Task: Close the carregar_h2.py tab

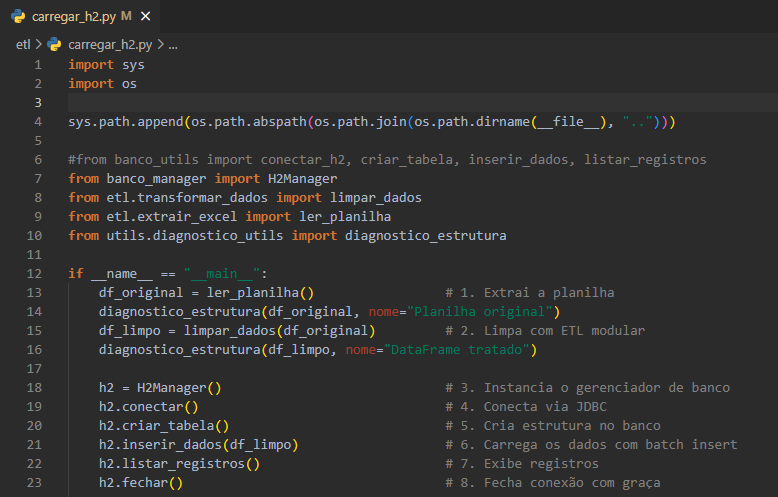Action: [x=145, y=16]
